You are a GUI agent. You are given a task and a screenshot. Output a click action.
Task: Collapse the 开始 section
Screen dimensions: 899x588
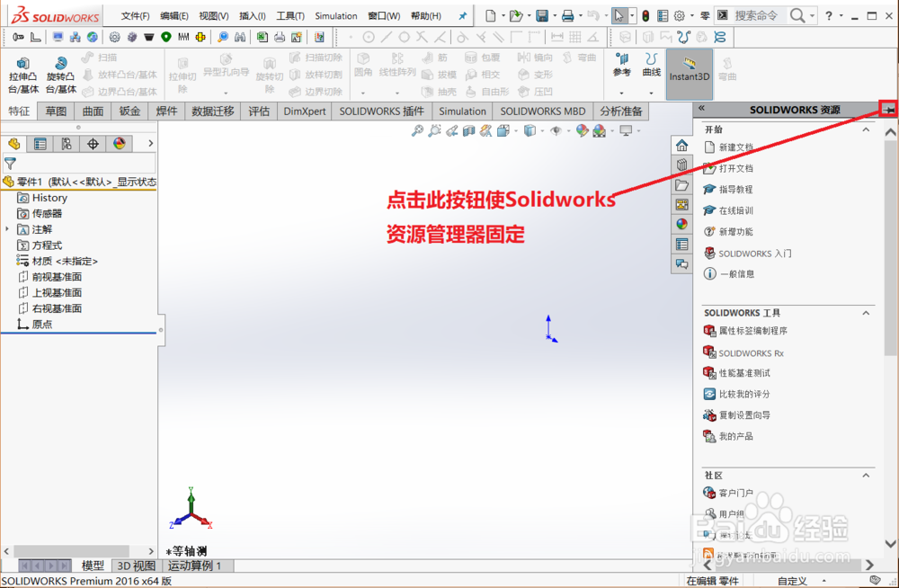(866, 129)
